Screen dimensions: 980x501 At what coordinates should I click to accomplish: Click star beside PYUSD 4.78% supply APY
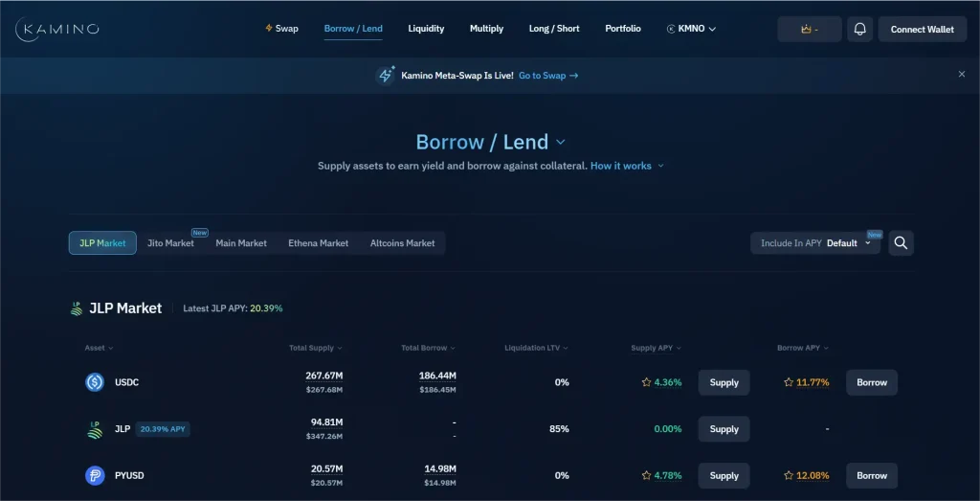(646, 475)
